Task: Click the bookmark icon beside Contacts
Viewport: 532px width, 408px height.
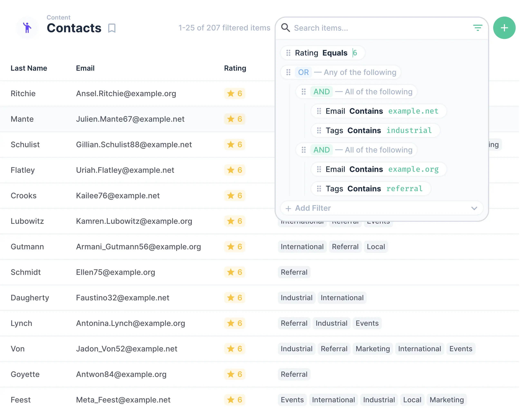Action: 112,28
